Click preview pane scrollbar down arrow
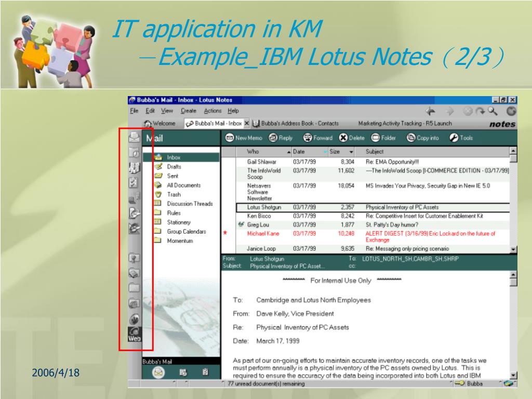This screenshot has width=532, height=399. point(513,375)
